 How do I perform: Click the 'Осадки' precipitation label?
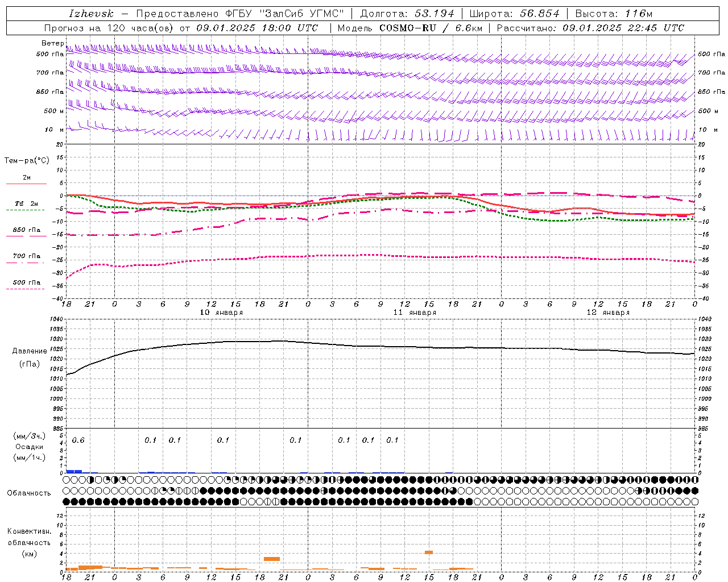coord(30,447)
